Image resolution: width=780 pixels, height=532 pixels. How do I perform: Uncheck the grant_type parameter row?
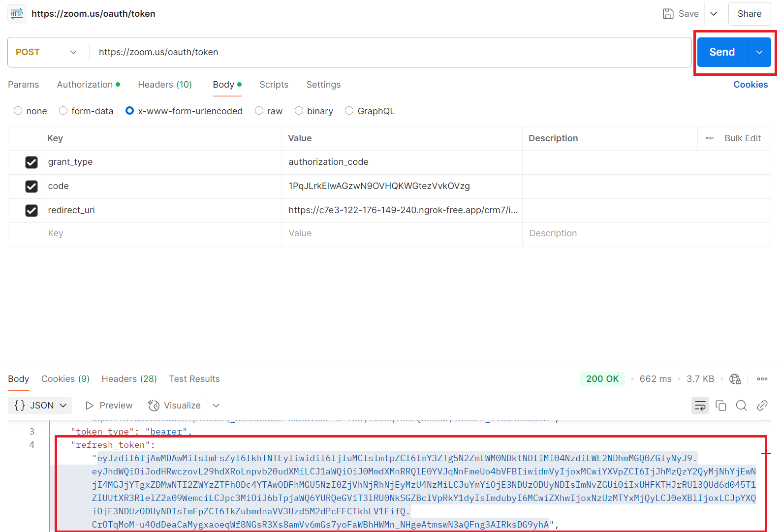click(x=31, y=162)
